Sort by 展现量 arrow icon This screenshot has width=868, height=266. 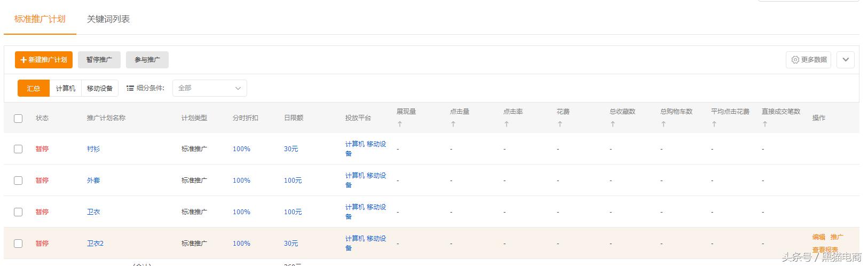[x=399, y=124]
